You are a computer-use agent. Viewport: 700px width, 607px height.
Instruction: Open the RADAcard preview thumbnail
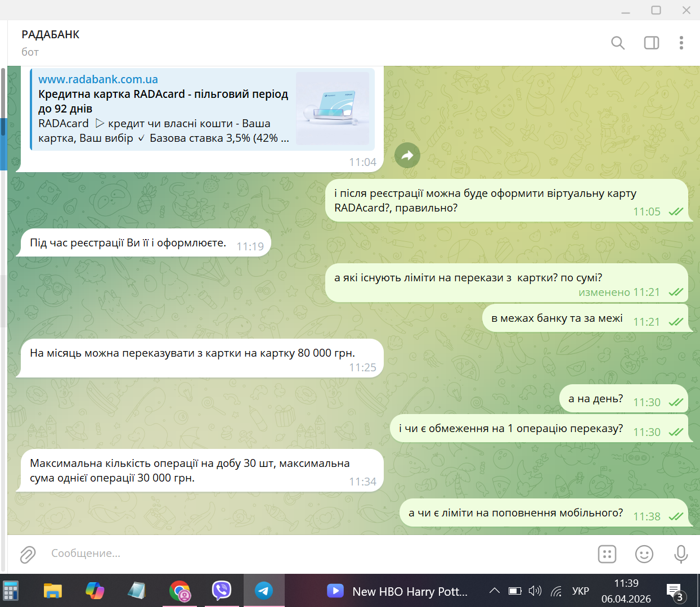coord(333,109)
